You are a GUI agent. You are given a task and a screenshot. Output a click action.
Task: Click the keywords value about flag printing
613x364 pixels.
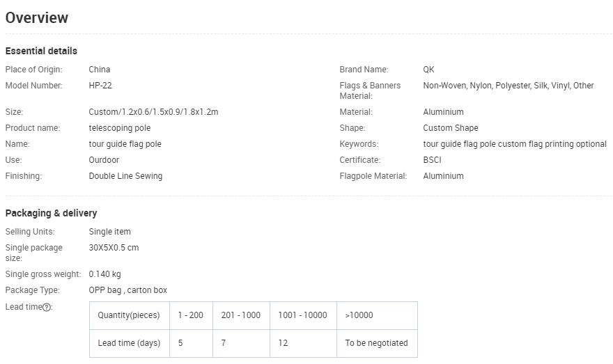515,144
